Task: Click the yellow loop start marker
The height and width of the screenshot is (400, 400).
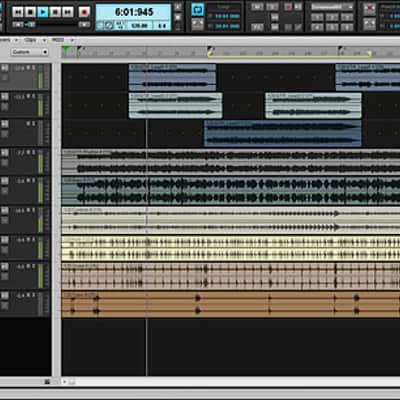Action: [210, 53]
